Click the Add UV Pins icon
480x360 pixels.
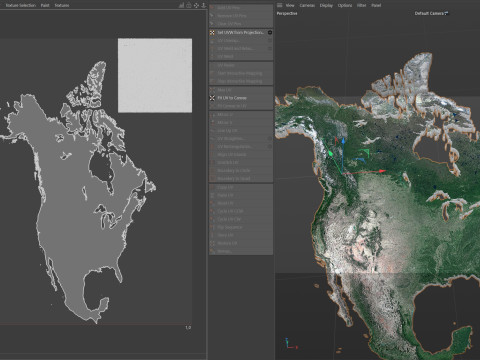tap(212, 7)
